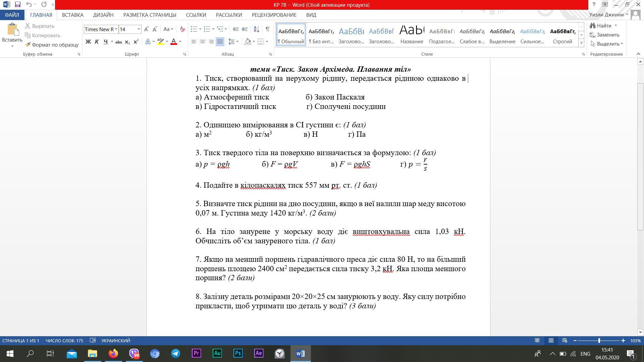The height and width of the screenshot is (362, 644).
Task: Click the sort A-Z icon
Action: (256, 29)
